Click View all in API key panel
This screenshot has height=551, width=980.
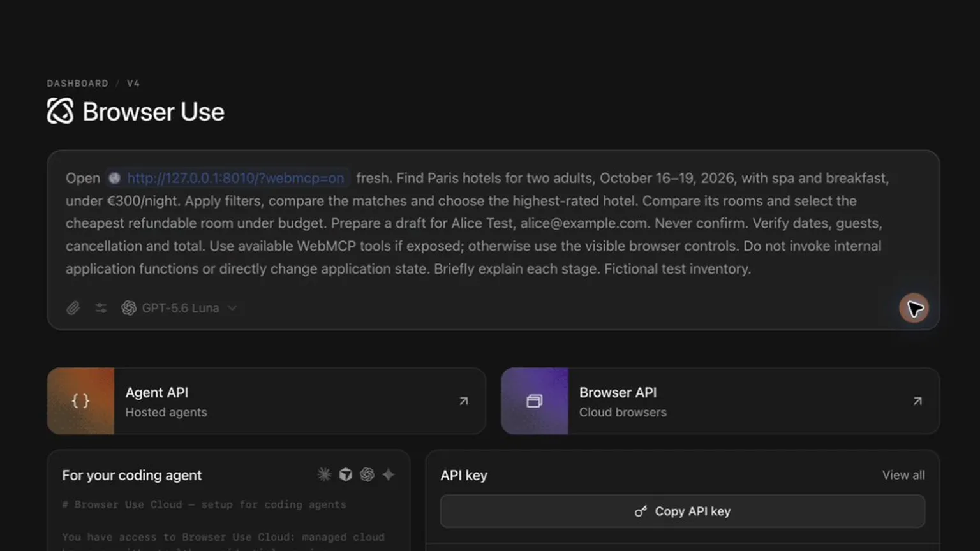coord(903,475)
